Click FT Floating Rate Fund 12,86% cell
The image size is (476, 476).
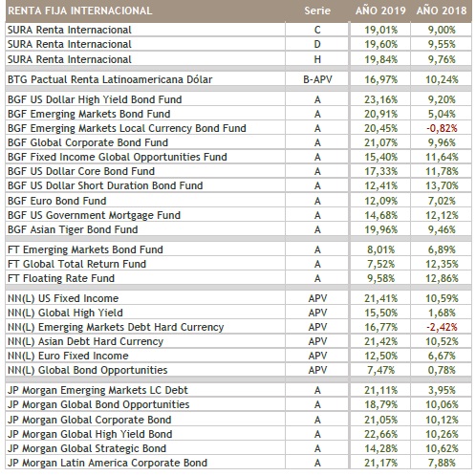coord(442,278)
